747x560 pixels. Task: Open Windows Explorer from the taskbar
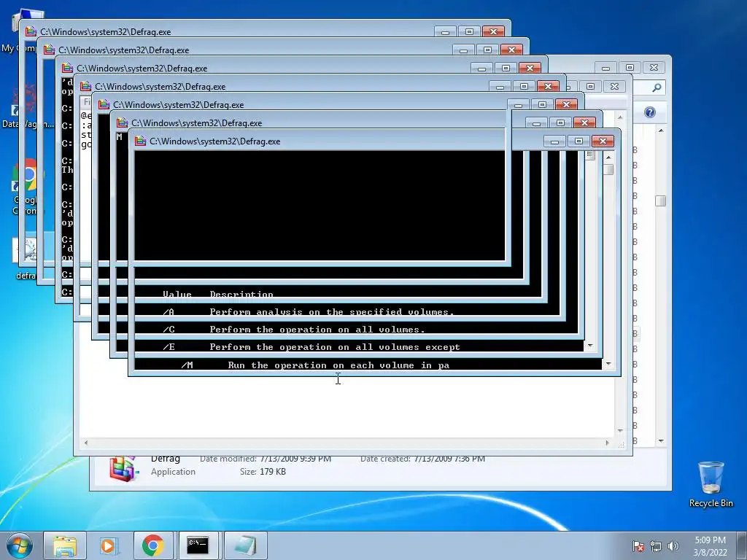(x=65, y=545)
